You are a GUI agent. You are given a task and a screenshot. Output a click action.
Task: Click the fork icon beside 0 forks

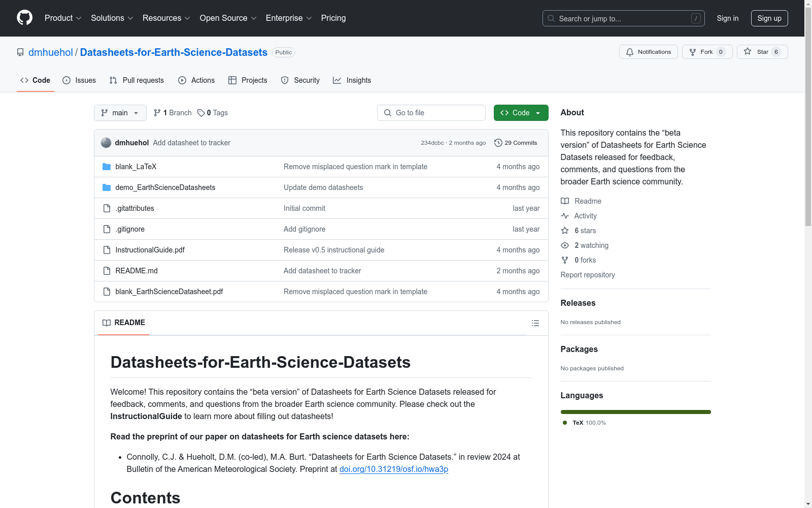coord(565,260)
